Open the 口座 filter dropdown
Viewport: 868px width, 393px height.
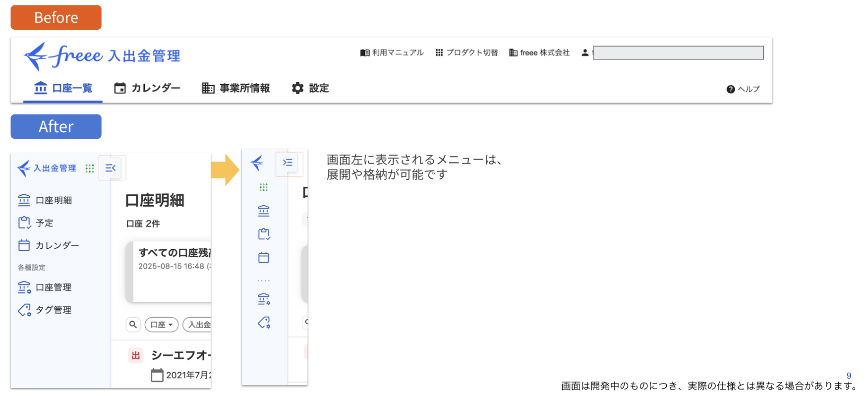coord(162,325)
